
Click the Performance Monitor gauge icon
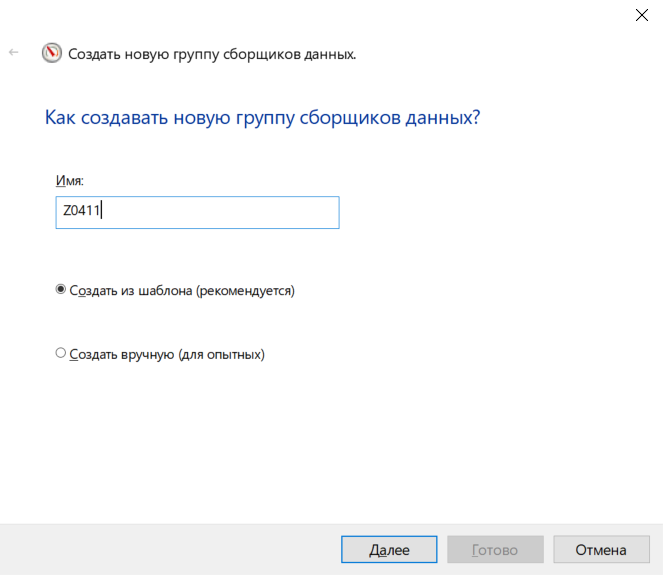click(52, 53)
